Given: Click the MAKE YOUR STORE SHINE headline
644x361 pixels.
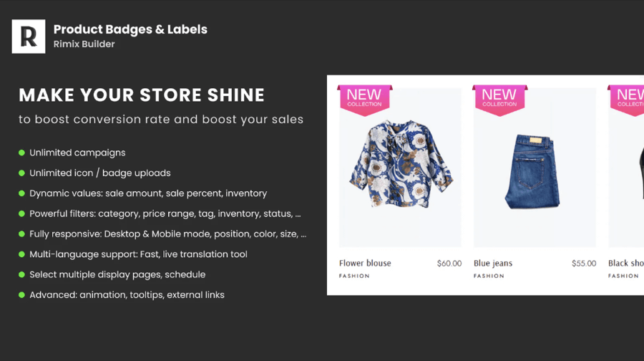Looking at the screenshot, I should coord(142,95).
